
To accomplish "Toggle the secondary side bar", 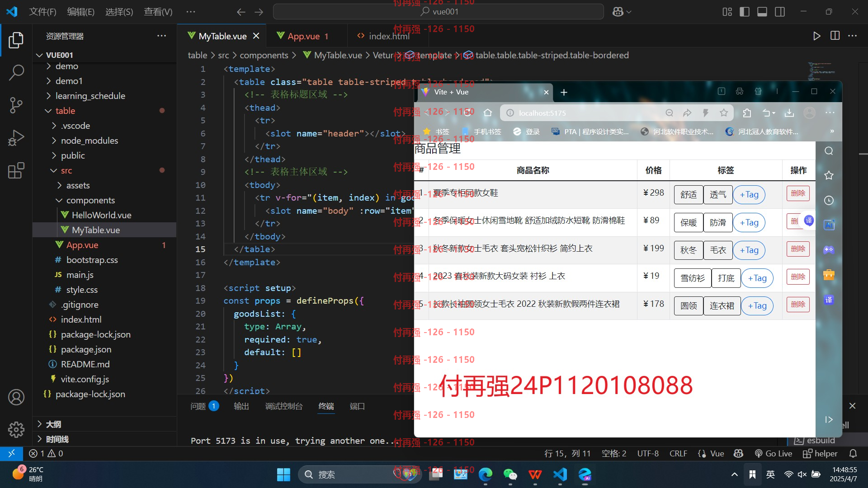I will point(780,12).
